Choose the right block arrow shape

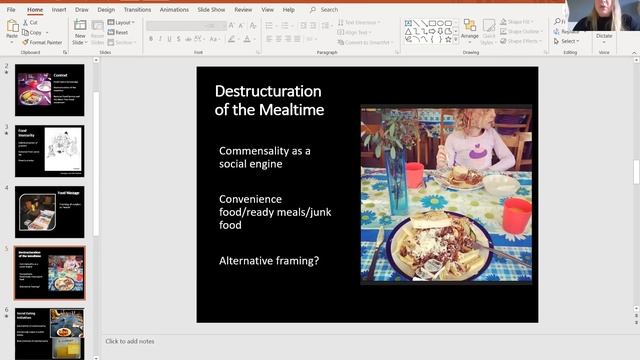(x=432, y=31)
